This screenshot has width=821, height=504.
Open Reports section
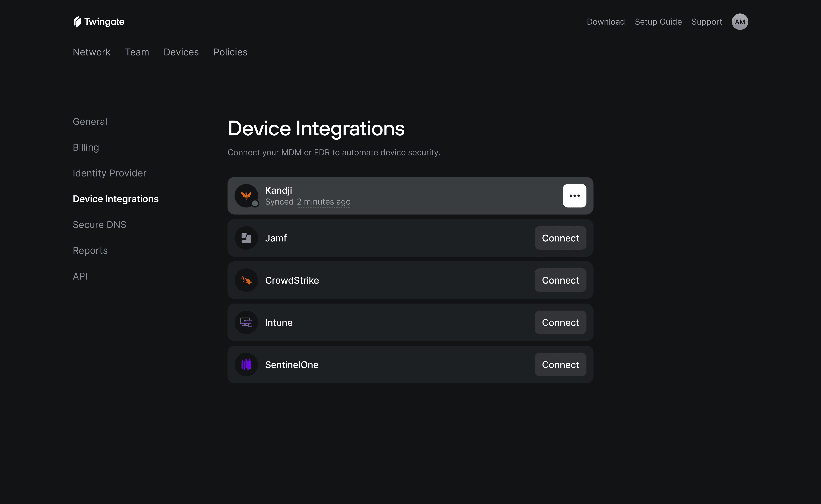point(90,251)
